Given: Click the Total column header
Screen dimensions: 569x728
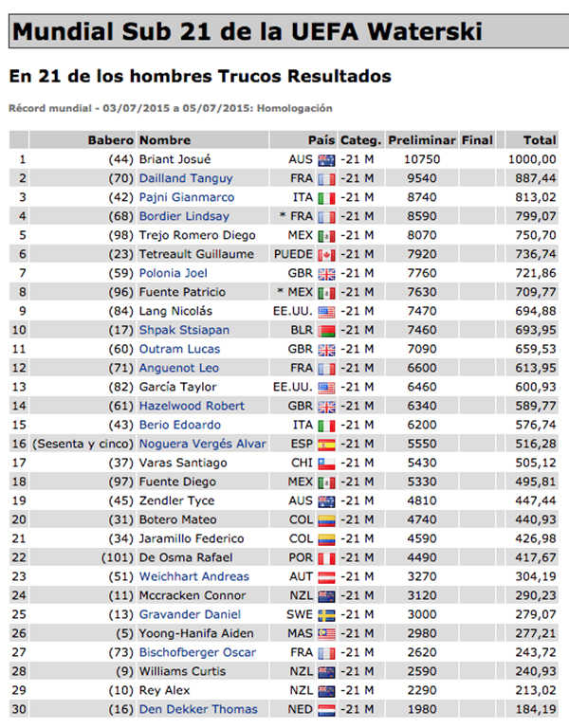Looking at the screenshot, I should 540,140.
